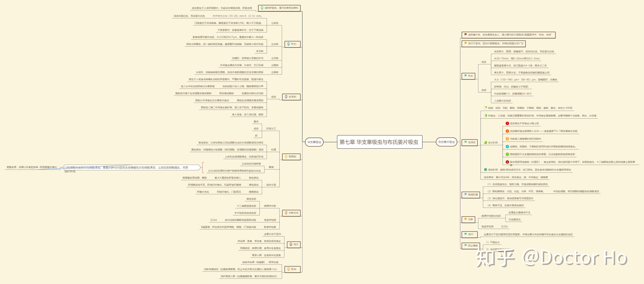Click the quarter-pie progress icon beside 包括：虫卵
644x284 pixels.
click(x=485, y=108)
